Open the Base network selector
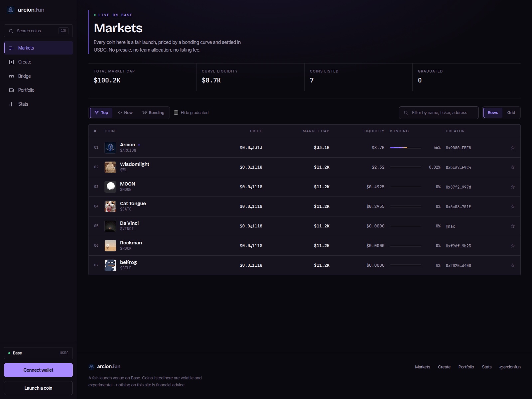The width and height of the screenshot is (532, 399). pyautogui.click(x=39, y=353)
